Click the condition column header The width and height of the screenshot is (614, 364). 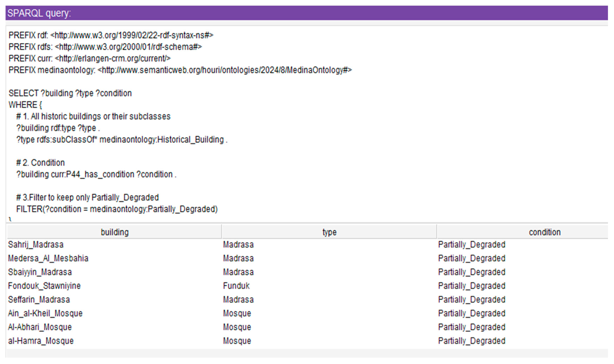(545, 232)
